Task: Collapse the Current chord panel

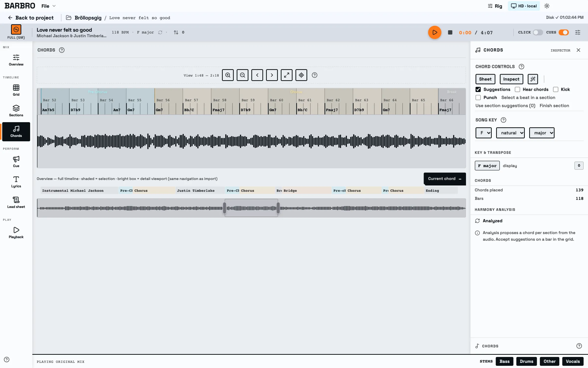Action: 460,179
